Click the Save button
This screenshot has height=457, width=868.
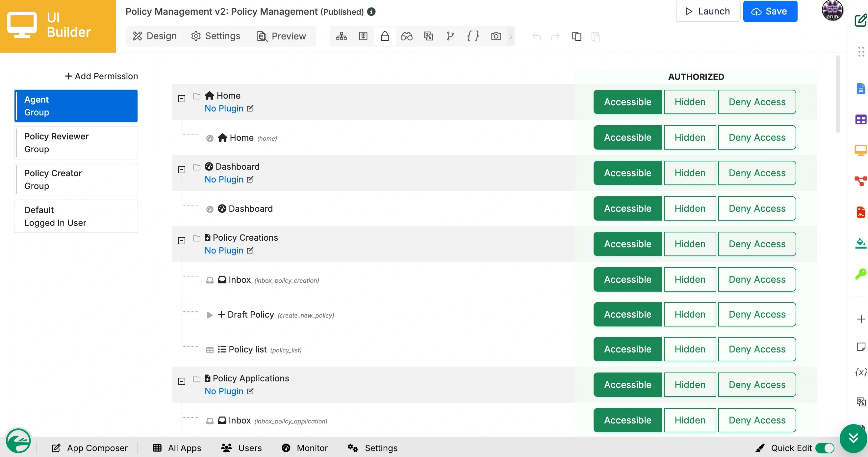[770, 12]
